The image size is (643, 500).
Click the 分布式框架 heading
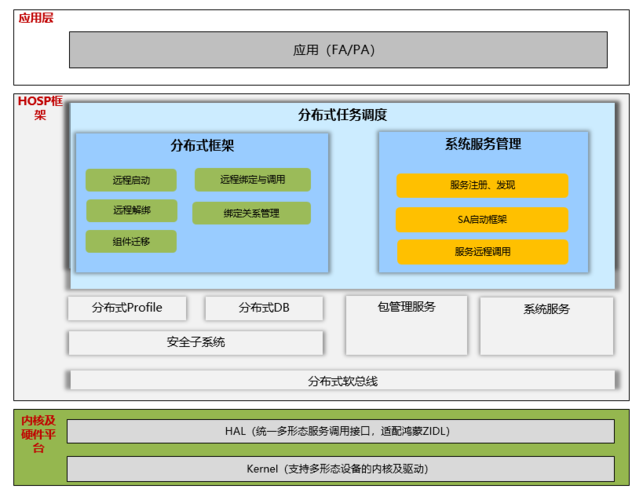(202, 145)
